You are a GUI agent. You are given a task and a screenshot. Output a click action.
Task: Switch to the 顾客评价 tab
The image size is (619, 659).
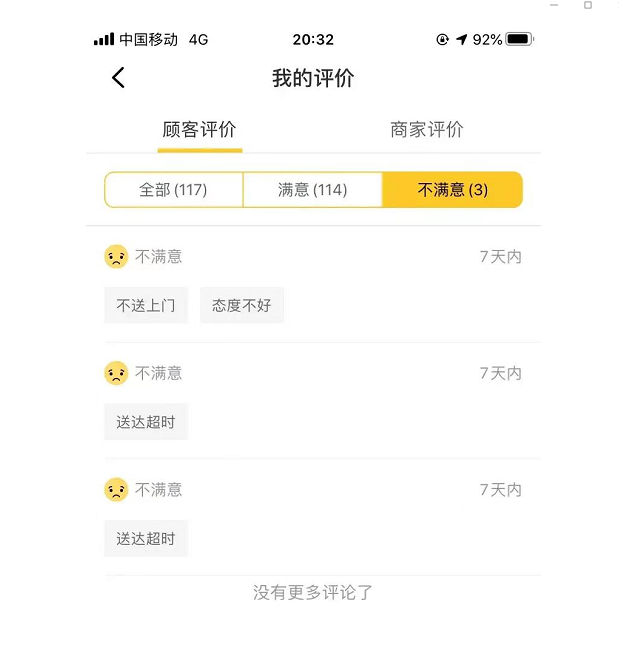click(x=200, y=130)
